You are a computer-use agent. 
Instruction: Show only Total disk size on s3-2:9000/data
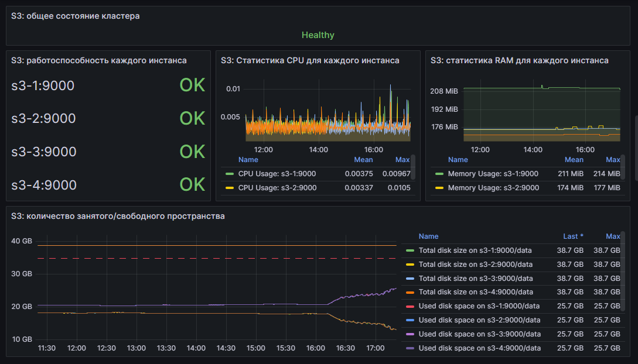(475, 265)
